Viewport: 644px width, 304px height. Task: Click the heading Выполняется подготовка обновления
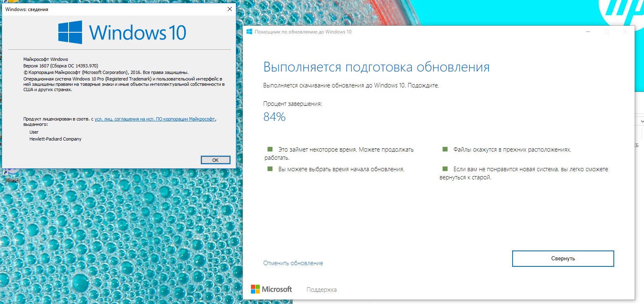tap(376, 67)
